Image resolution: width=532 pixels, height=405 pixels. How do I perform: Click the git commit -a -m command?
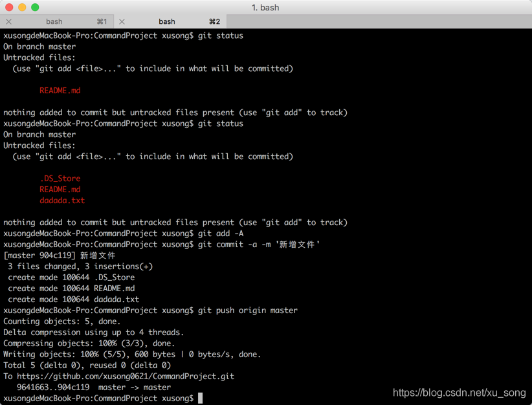click(259, 245)
